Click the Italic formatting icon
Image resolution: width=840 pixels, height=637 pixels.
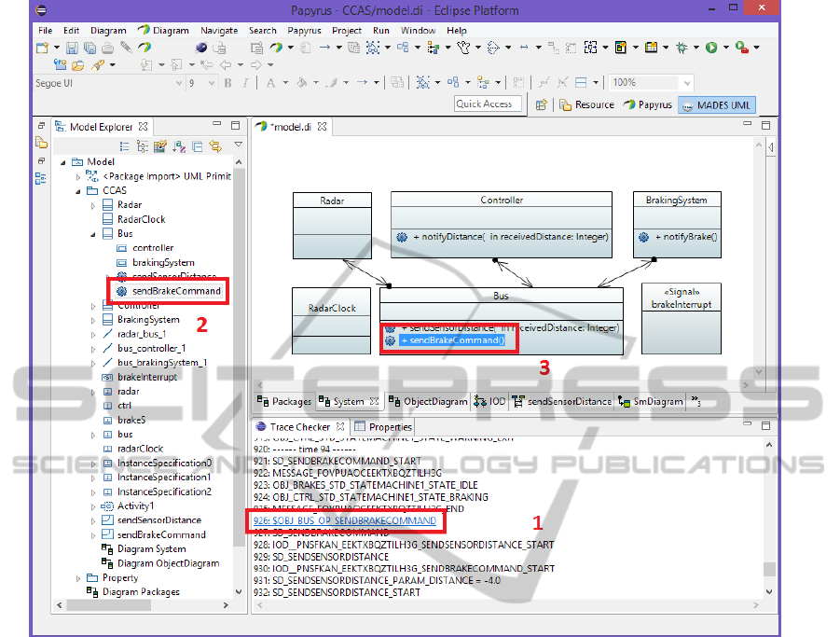click(x=244, y=83)
